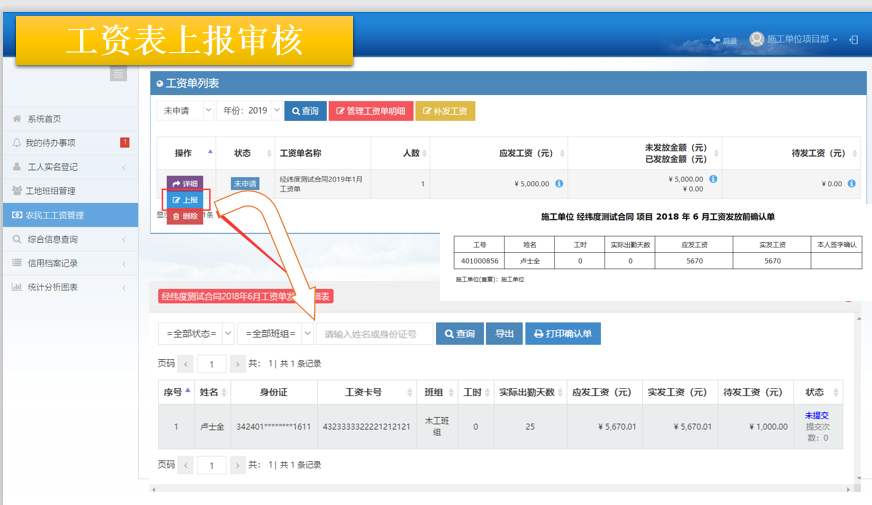The image size is (872, 505).
Task: Click the 打印确认单 print button
Action: [563, 334]
